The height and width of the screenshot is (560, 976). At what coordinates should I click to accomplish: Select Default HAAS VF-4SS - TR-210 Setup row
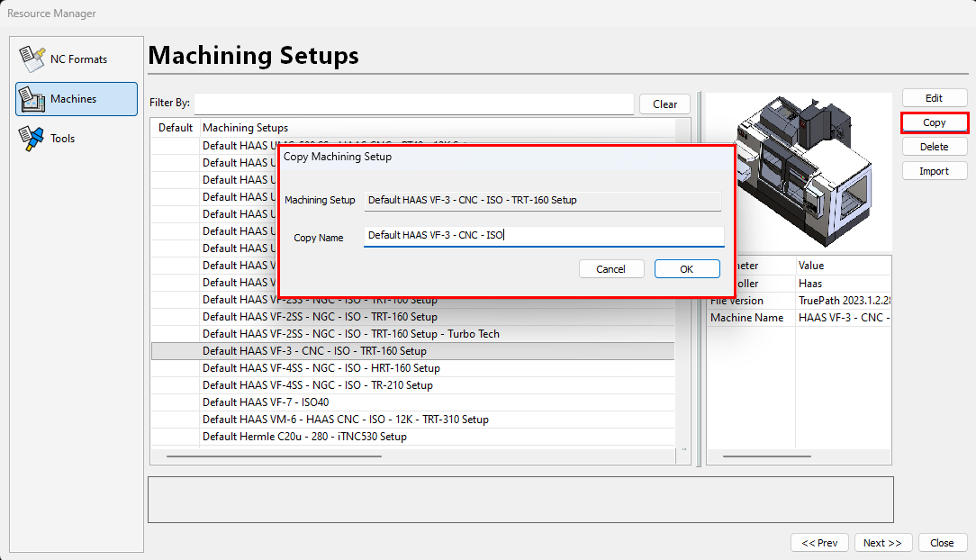412,385
